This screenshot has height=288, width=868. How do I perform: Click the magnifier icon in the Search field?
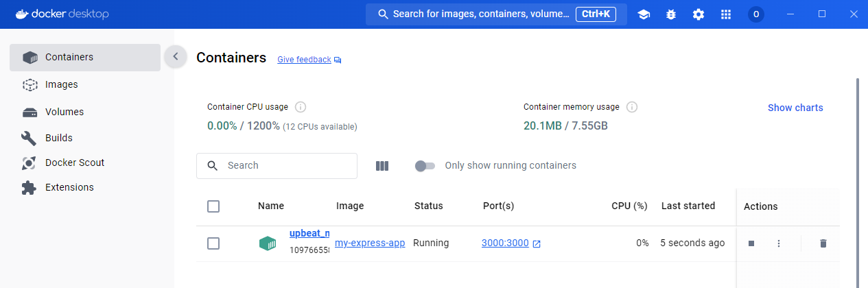coord(213,165)
